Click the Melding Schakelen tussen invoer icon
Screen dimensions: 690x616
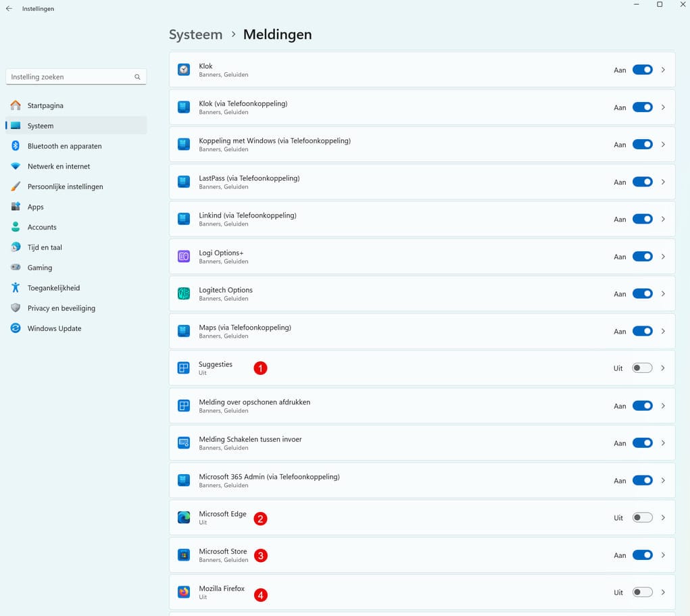coord(184,443)
